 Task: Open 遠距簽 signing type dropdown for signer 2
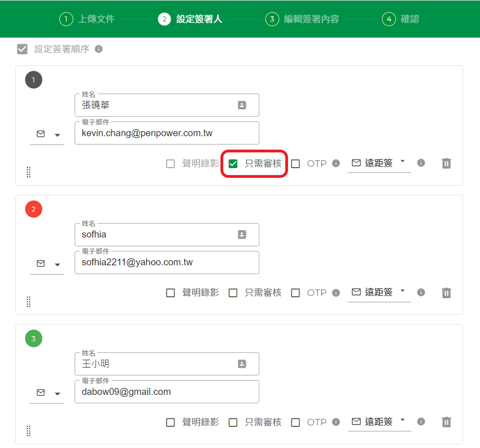point(379,293)
